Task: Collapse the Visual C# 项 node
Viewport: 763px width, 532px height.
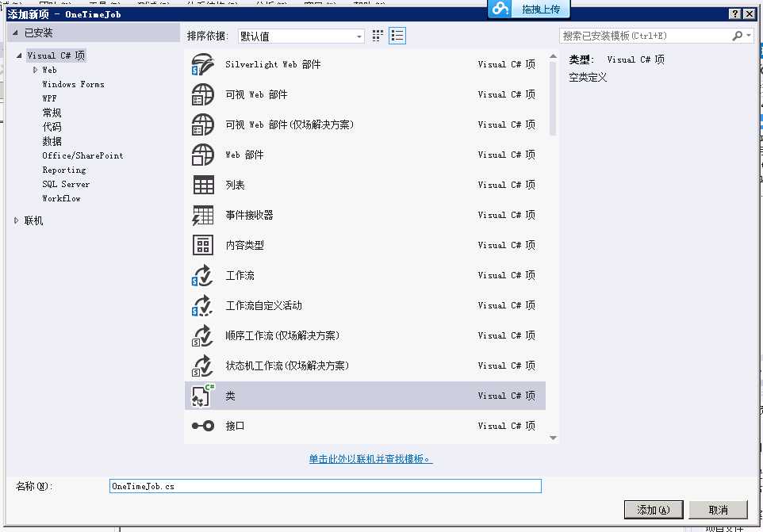Action: tap(19, 55)
